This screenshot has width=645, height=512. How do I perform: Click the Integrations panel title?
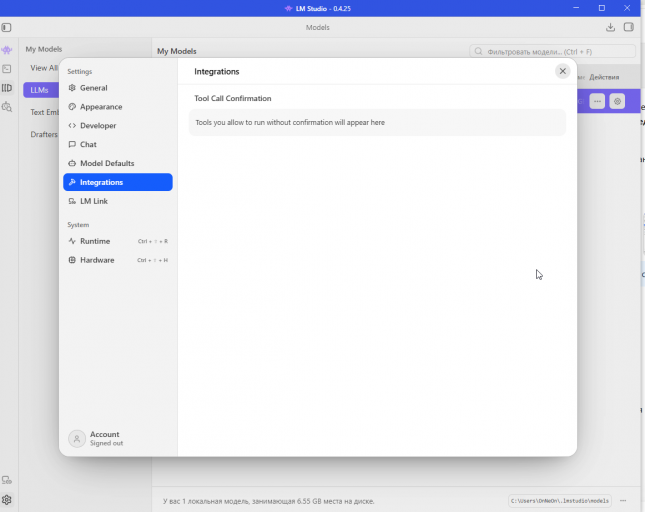coord(216,72)
